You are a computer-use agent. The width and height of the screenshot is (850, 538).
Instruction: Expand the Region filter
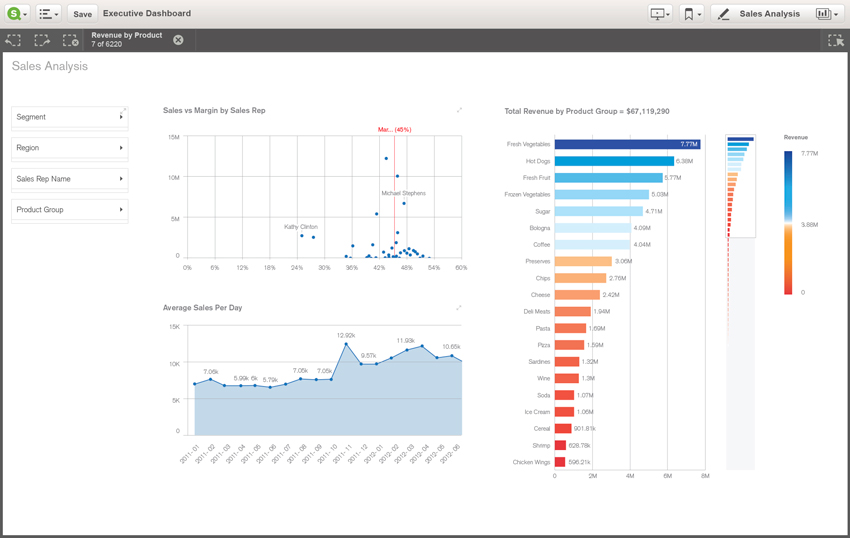(x=69, y=148)
